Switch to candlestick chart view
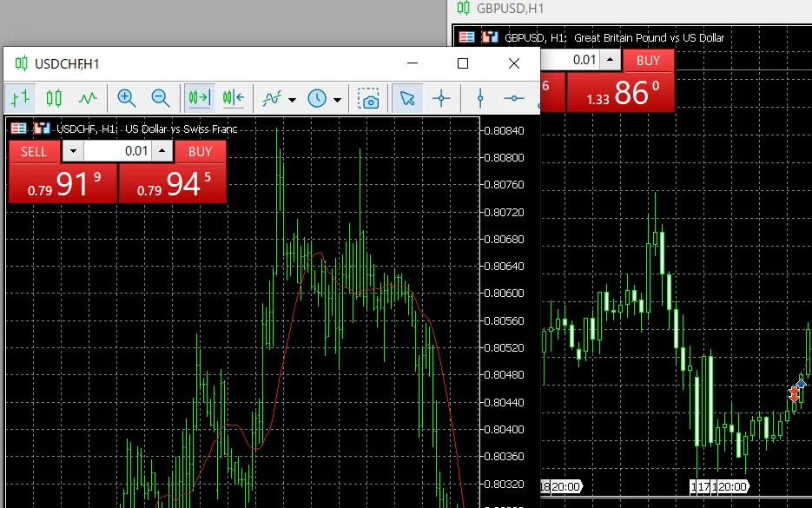The image size is (812, 508). (x=54, y=98)
